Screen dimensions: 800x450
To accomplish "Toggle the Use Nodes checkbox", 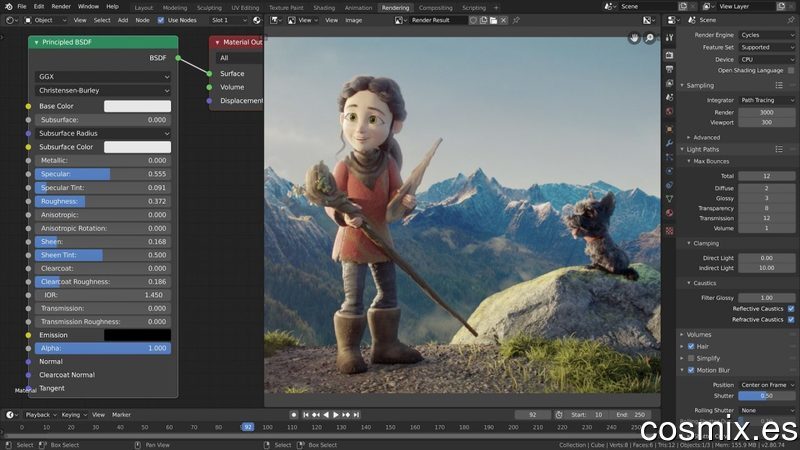I will coord(161,20).
